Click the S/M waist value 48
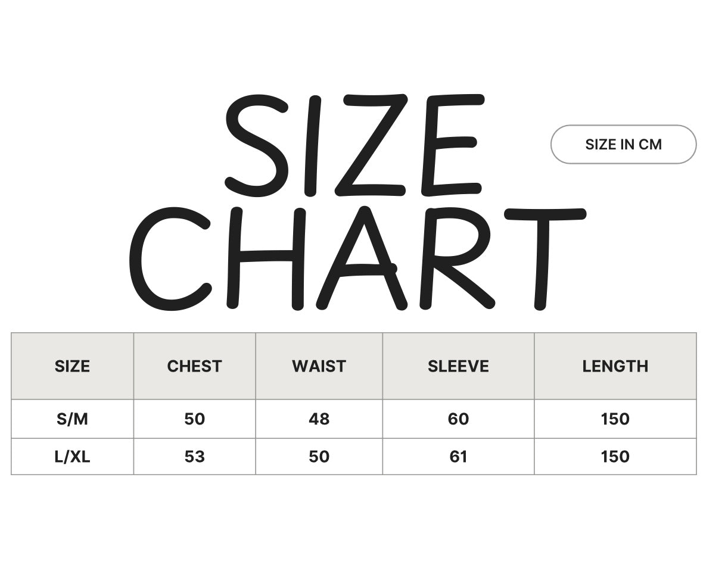Image resolution: width=728 pixels, height=571 pixels. (x=319, y=419)
